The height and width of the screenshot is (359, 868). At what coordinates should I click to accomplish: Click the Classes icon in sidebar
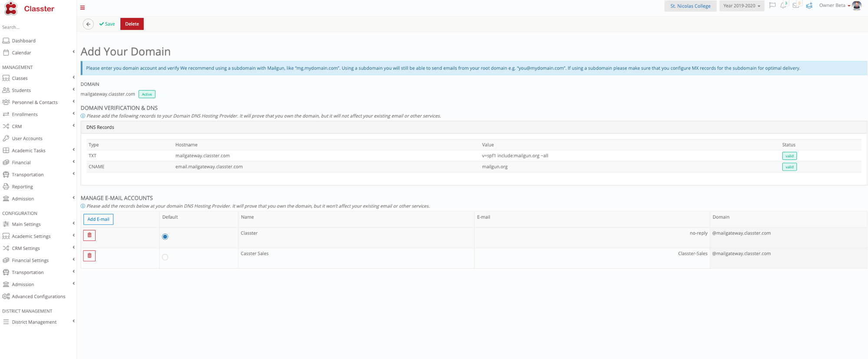click(x=6, y=78)
